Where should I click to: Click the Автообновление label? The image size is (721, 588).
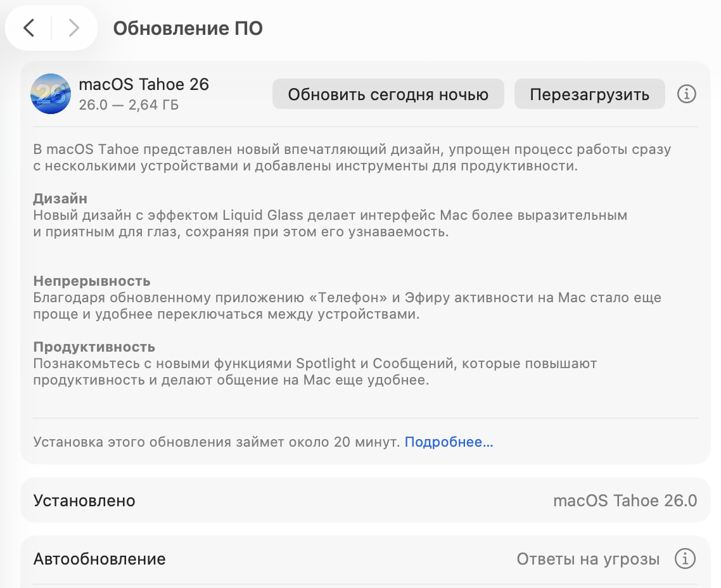pyautogui.click(x=99, y=559)
